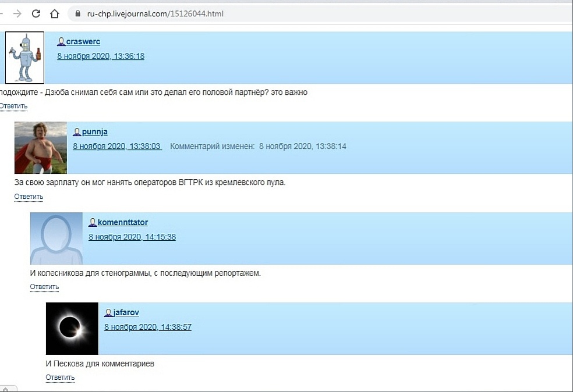Viewport: 573px width, 392px height.
Task: Click jafarov's solar eclipse avatar
Action: [72, 329]
